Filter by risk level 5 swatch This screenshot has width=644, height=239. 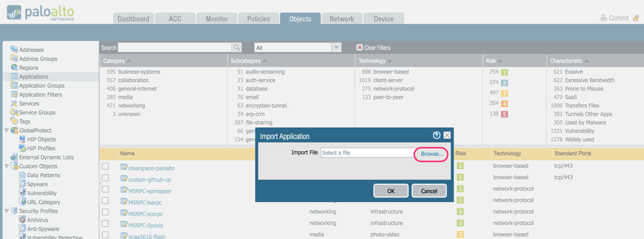[x=504, y=114]
